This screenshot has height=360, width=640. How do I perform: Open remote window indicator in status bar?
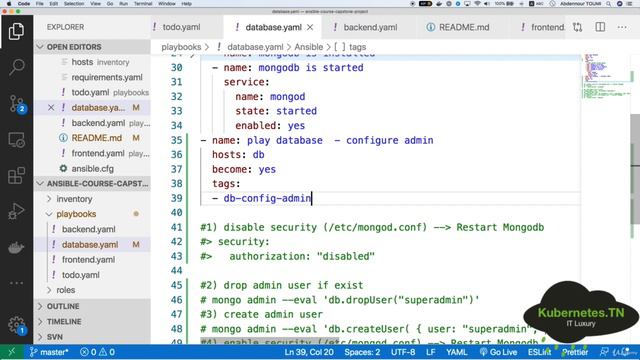(x=11, y=352)
